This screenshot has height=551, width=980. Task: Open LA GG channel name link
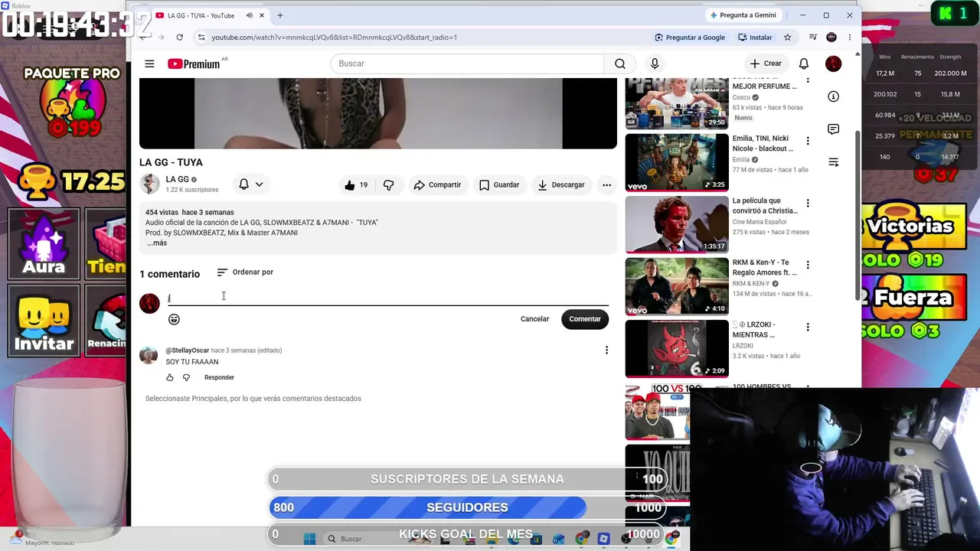pos(177,179)
